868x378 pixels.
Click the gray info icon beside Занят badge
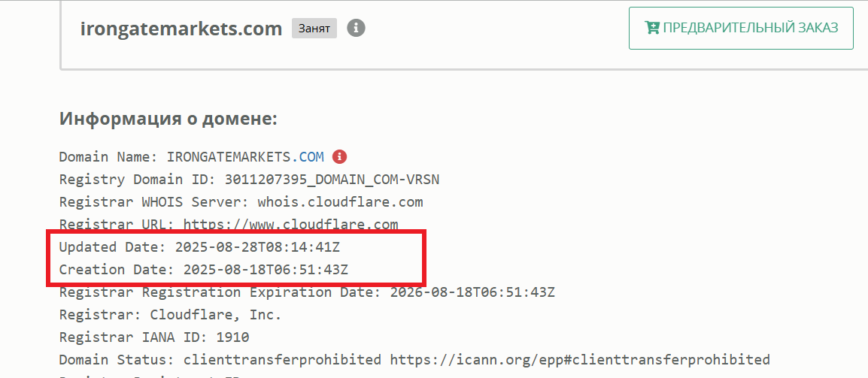click(x=356, y=29)
